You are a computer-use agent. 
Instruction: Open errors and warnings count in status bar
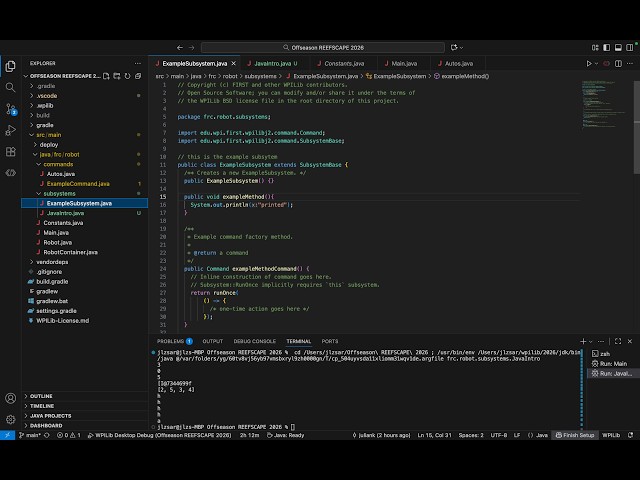click(x=69, y=435)
